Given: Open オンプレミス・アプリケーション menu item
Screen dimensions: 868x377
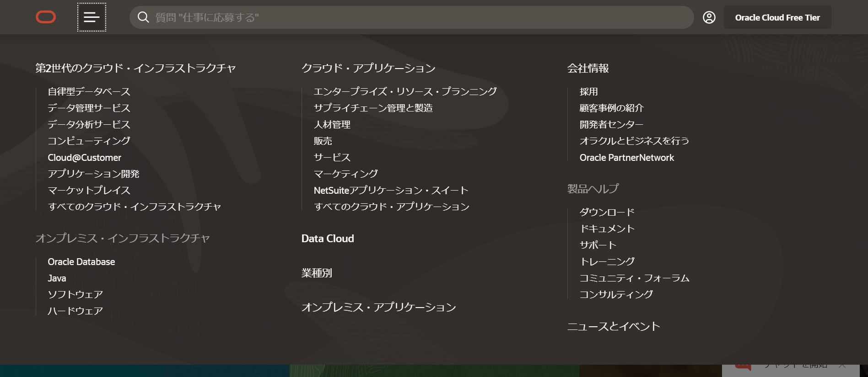Looking at the screenshot, I should 379,307.
